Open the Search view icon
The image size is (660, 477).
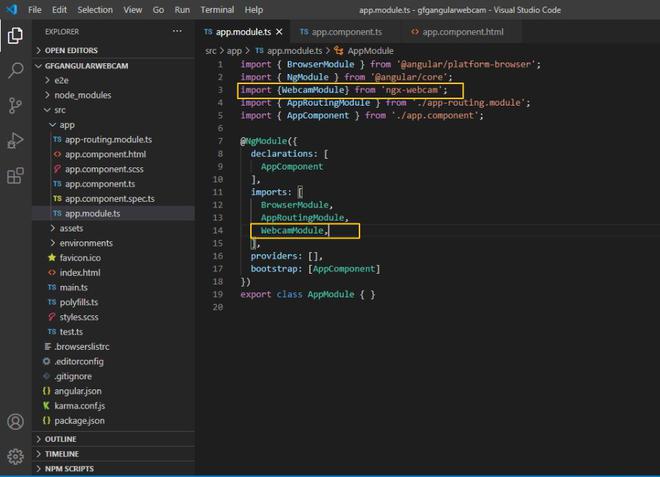(x=15, y=71)
